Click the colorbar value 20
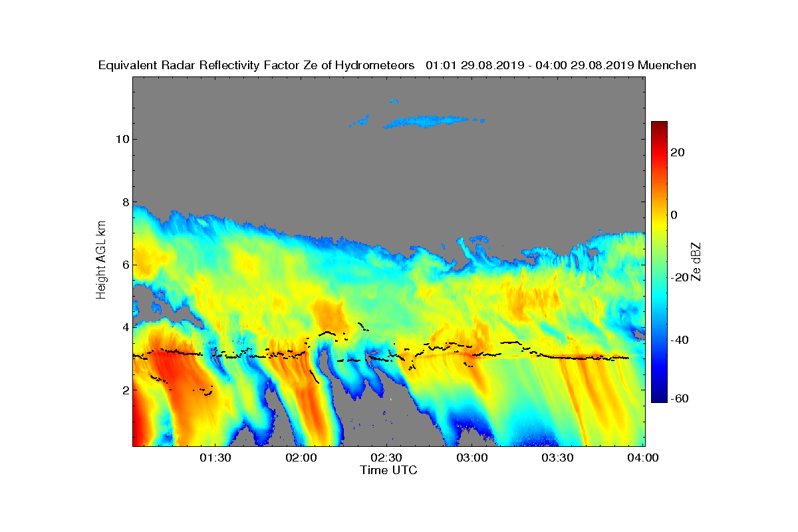The image size is (798, 532). pyautogui.click(x=678, y=152)
